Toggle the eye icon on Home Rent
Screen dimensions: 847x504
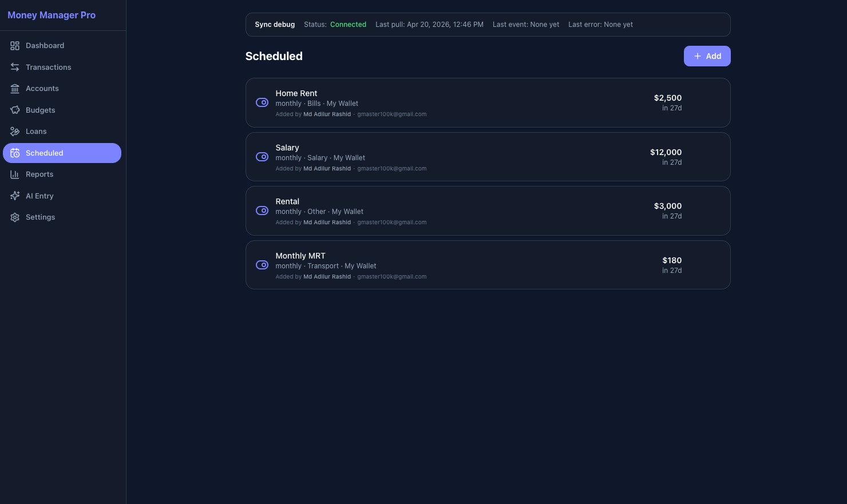[262, 102]
